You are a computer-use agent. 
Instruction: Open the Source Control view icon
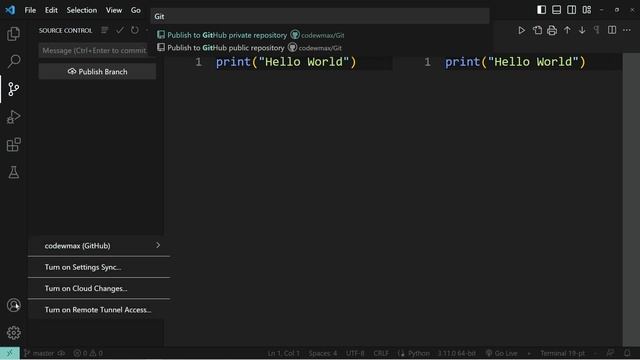13,89
